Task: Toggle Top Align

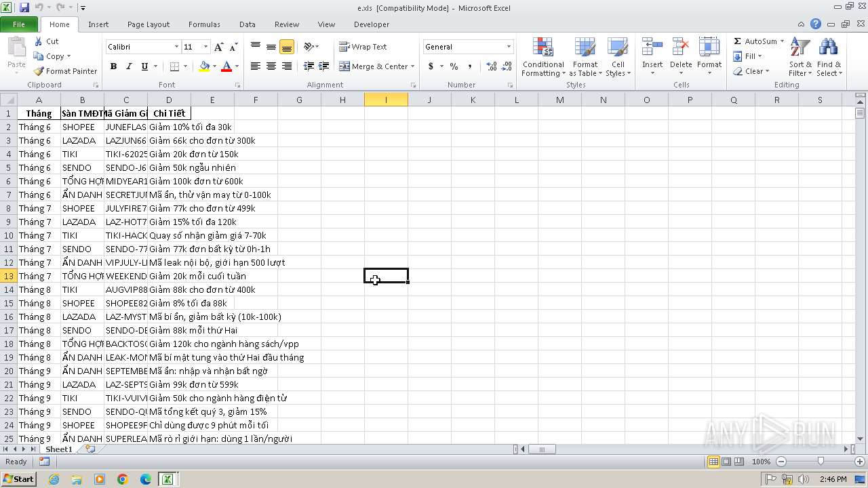Action: click(x=256, y=47)
